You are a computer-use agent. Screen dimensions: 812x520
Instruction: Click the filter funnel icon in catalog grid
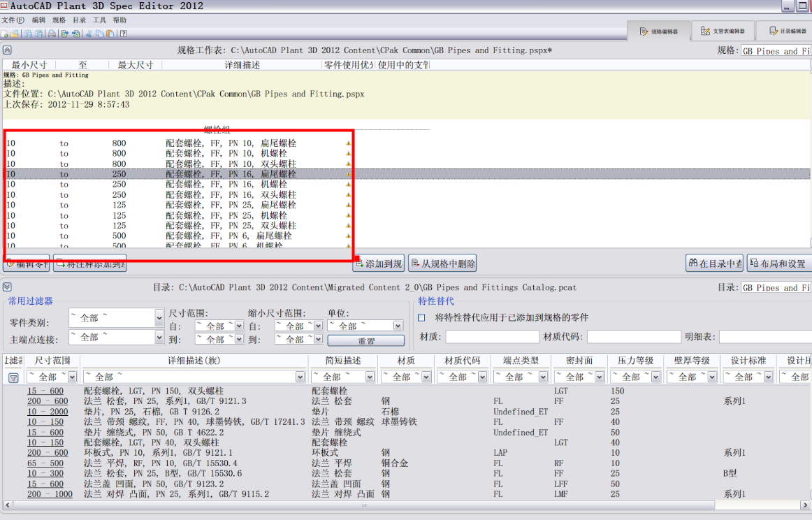[x=13, y=378]
